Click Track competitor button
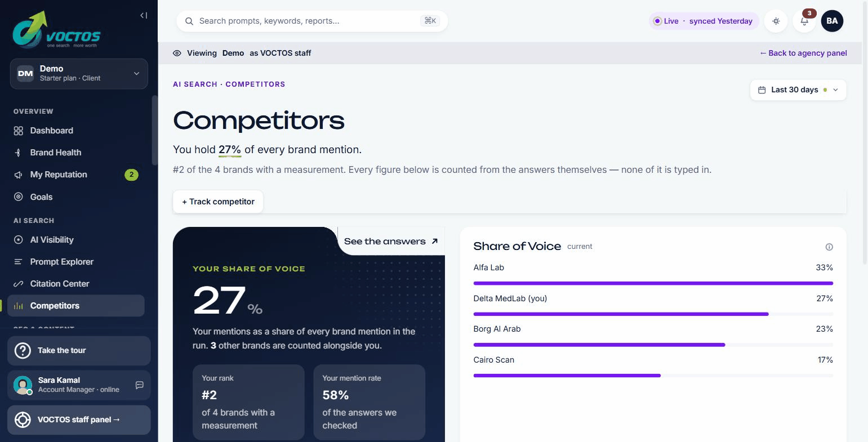Viewport: 868px width, 442px height. [218, 202]
